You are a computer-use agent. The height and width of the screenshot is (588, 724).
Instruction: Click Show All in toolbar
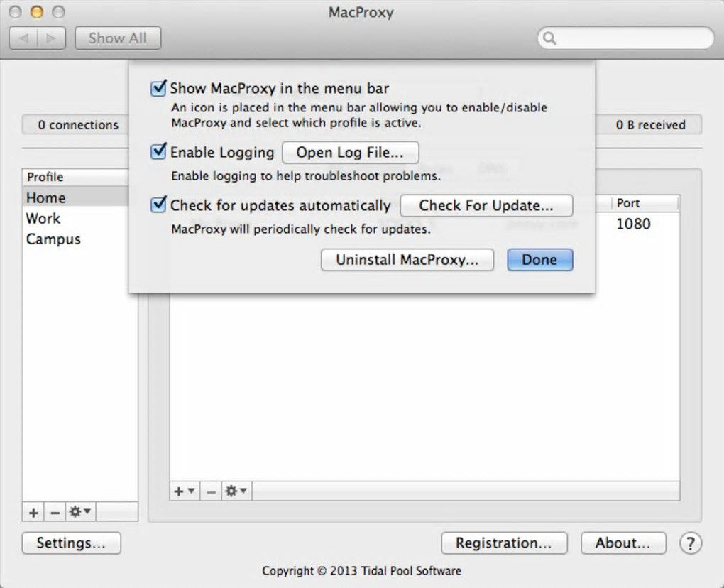118,38
